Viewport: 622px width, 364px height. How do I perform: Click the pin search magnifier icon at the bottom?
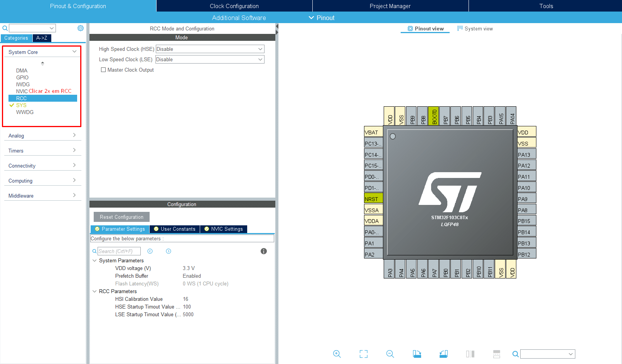[x=516, y=354]
